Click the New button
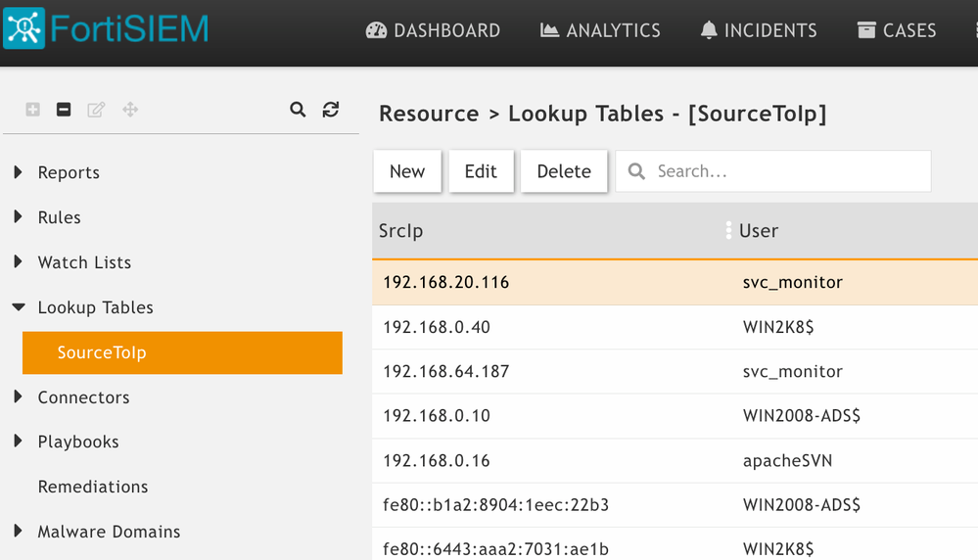This screenshot has height=560, width=978. [407, 171]
